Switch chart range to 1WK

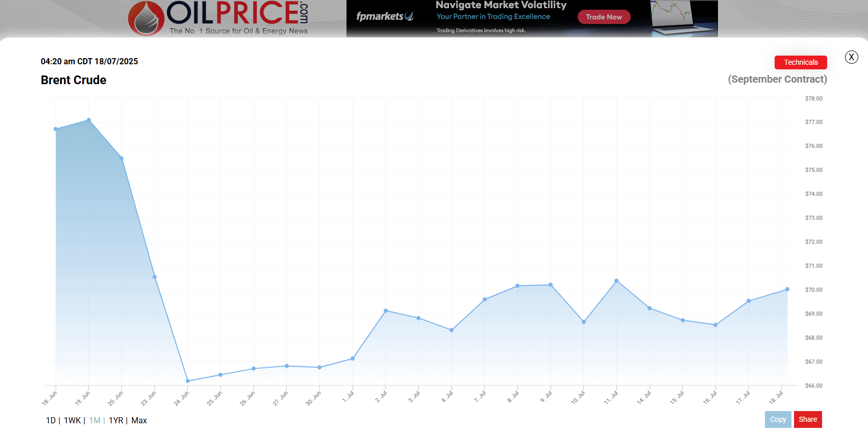pyautogui.click(x=72, y=420)
